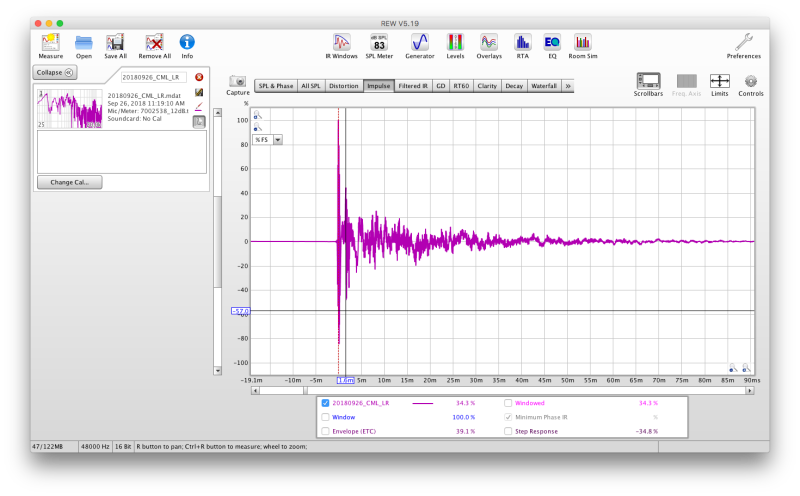Click the -57.0 cursor value marker
800x496 pixels.
240,311
